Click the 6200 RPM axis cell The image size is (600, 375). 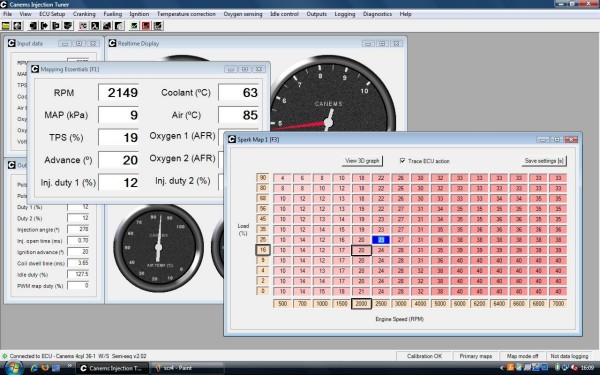479,303
